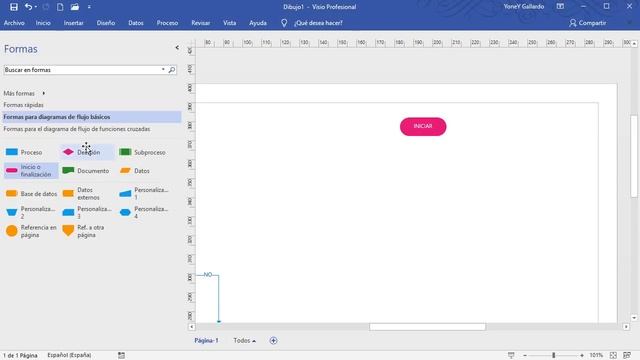Click '1 de 1 Página' in status bar

(20, 356)
